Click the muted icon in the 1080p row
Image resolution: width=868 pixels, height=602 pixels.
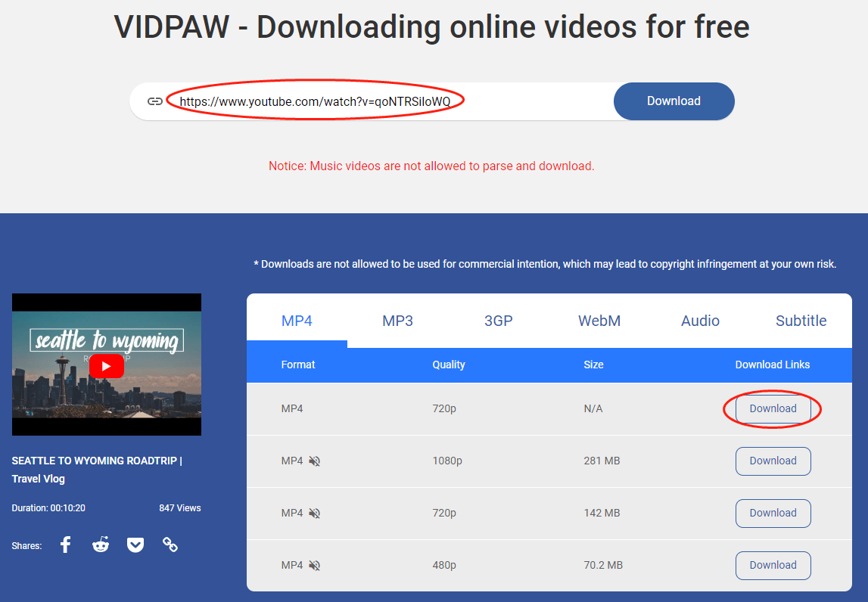pyautogui.click(x=314, y=461)
